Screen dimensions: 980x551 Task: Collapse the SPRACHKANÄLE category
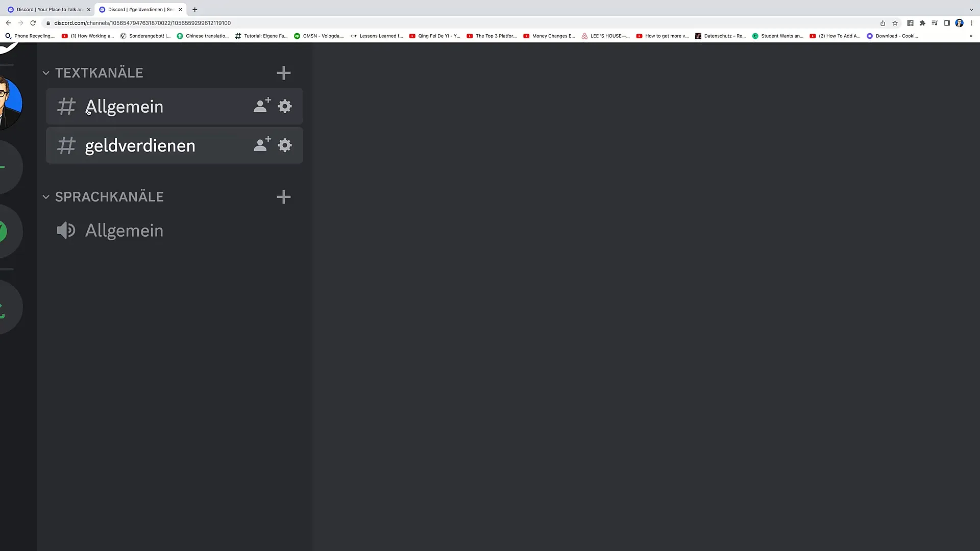point(103,197)
